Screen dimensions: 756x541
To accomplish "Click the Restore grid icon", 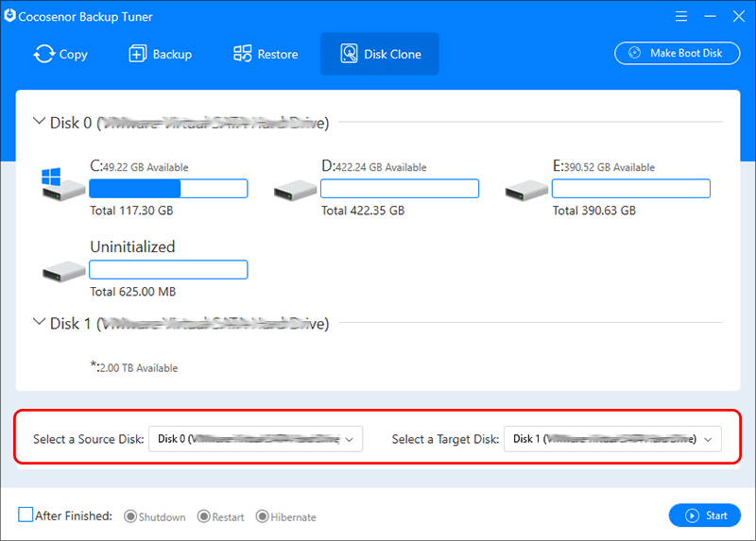I will pyautogui.click(x=243, y=54).
